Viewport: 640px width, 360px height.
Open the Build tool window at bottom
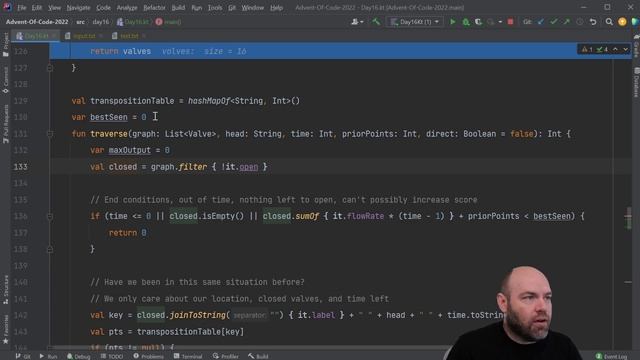(258, 356)
